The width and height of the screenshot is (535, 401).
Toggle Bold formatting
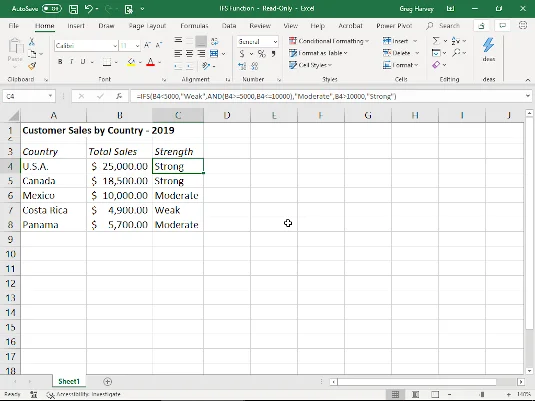coord(60,62)
